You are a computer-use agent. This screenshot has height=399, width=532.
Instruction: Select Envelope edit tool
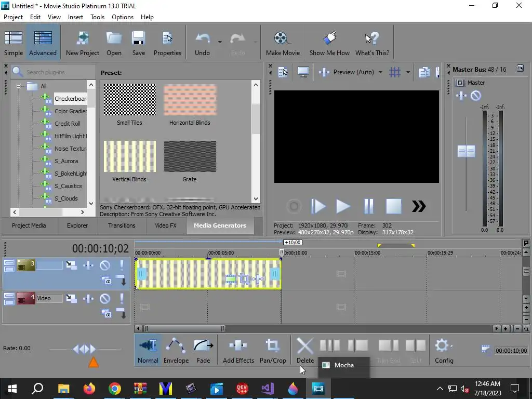click(x=176, y=351)
